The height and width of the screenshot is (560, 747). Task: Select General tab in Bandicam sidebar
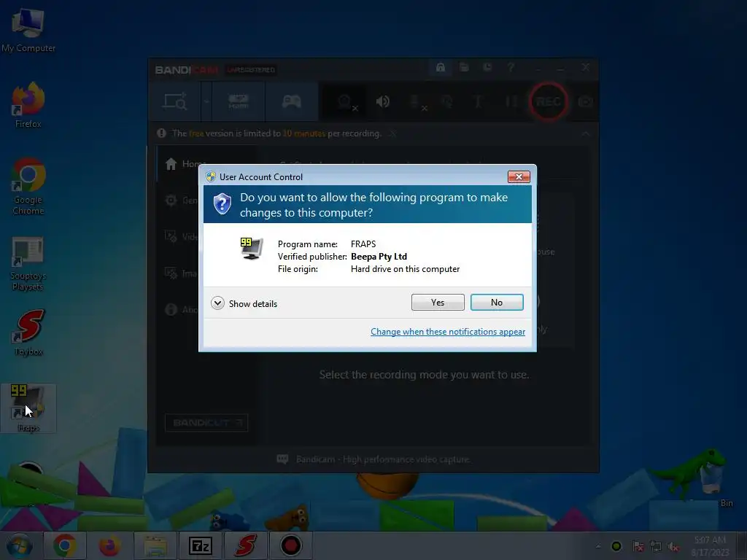[x=181, y=201]
